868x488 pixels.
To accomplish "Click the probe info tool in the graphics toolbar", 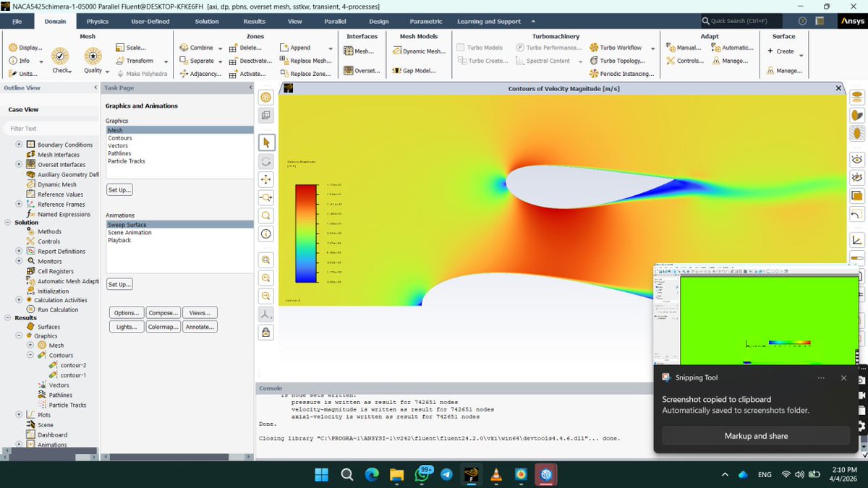I will click(266, 234).
